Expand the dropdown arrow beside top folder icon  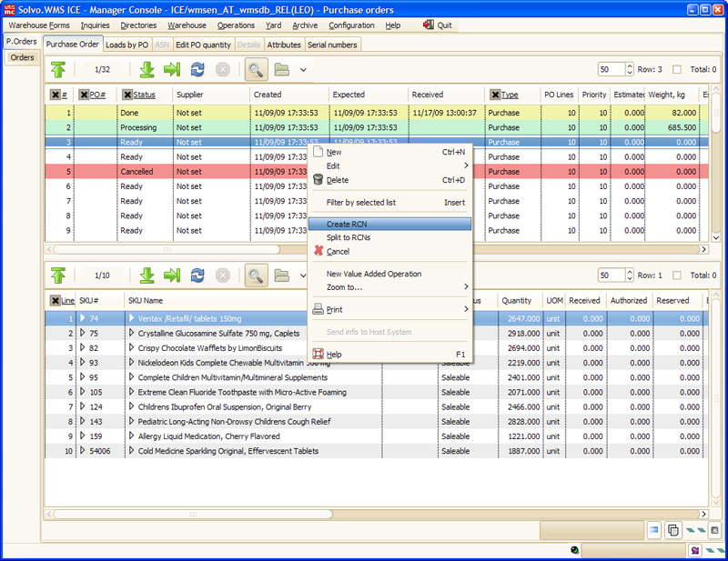coord(303,69)
